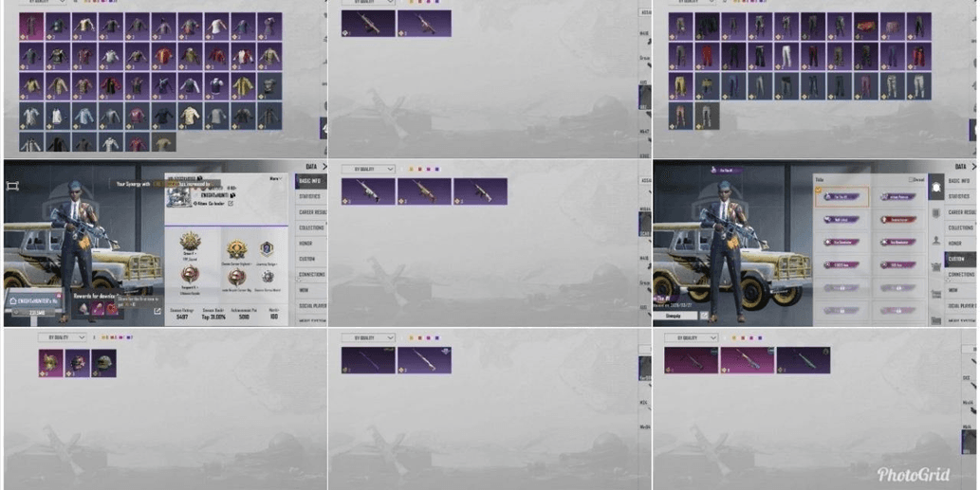Select the first equipped title with the checkmark
Image resolution: width=980 pixels, height=490 pixels.
coord(841,196)
